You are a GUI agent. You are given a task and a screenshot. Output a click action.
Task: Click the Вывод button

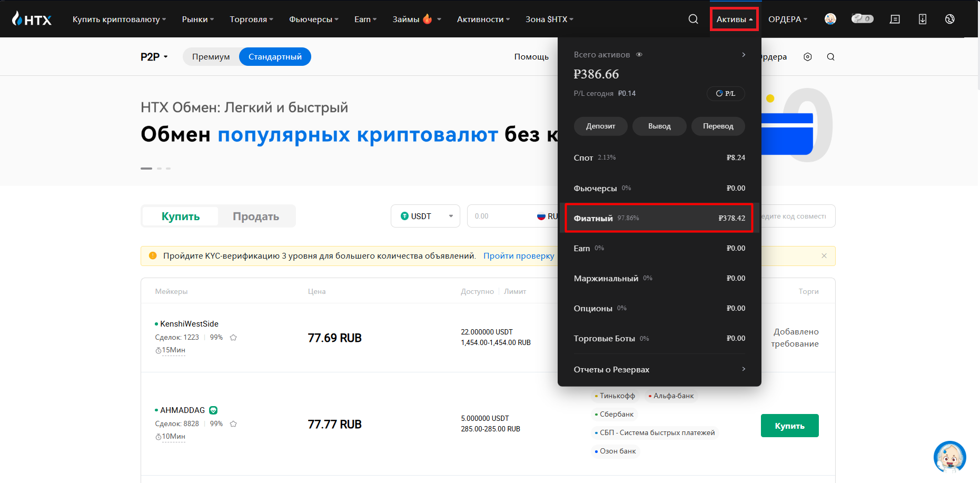(x=659, y=126)
